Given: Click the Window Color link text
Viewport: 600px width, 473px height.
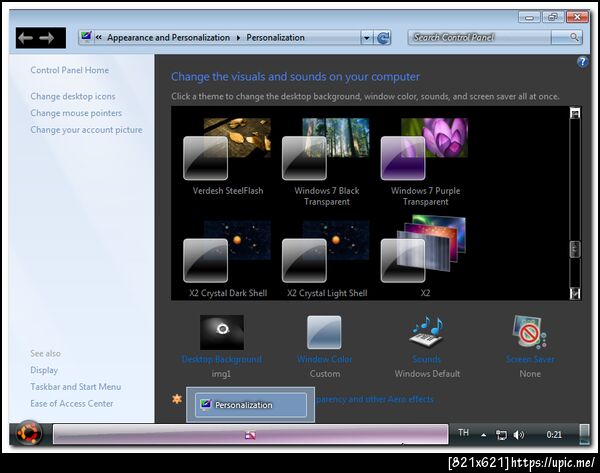Looking at the screenshot, I should [x=324, y=359].
